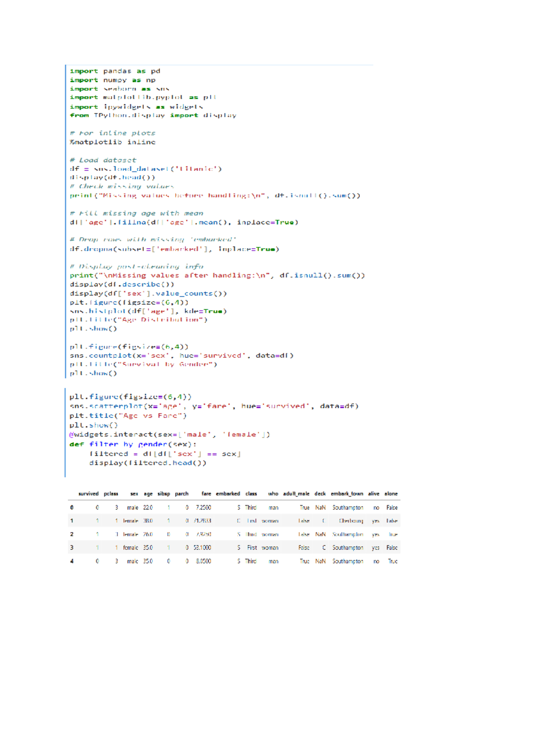The width and height of the screenshot is (535, 756).
Task: Click the 'import numpy as np' line
Action: 112,80
